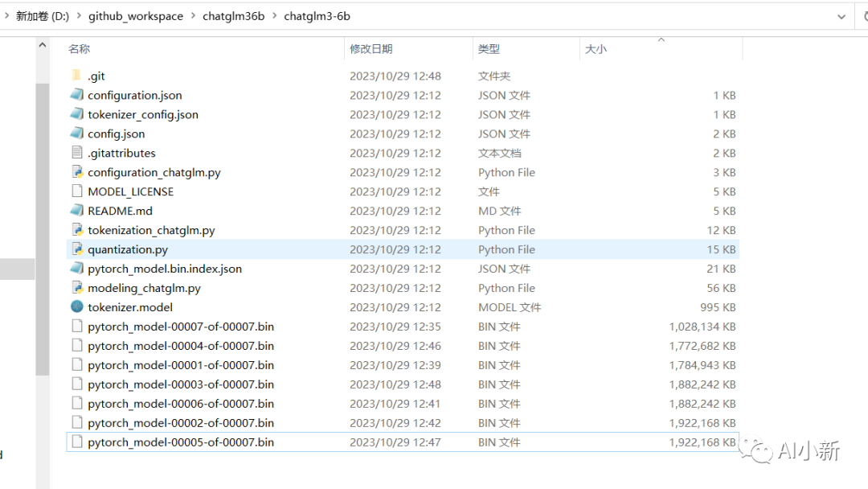The height and width of the screenshot is (489, 868).
Task: Select quantization.py file name
Action: point(128,249)
